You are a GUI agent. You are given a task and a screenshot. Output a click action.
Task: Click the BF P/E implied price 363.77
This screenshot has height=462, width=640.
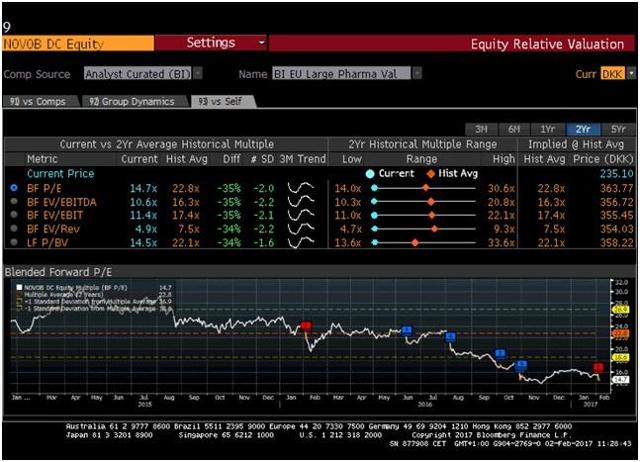(616, 188)
